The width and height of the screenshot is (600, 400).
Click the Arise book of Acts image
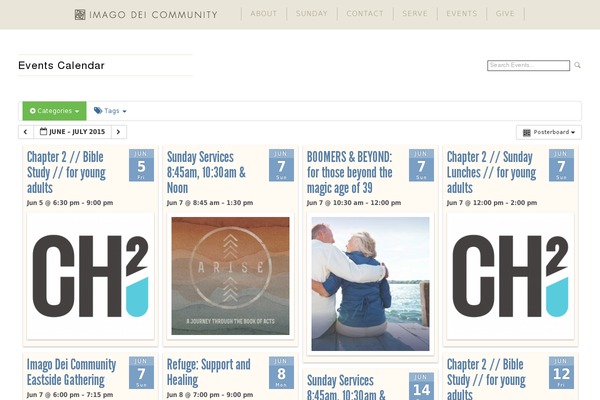tap(230, 276)
